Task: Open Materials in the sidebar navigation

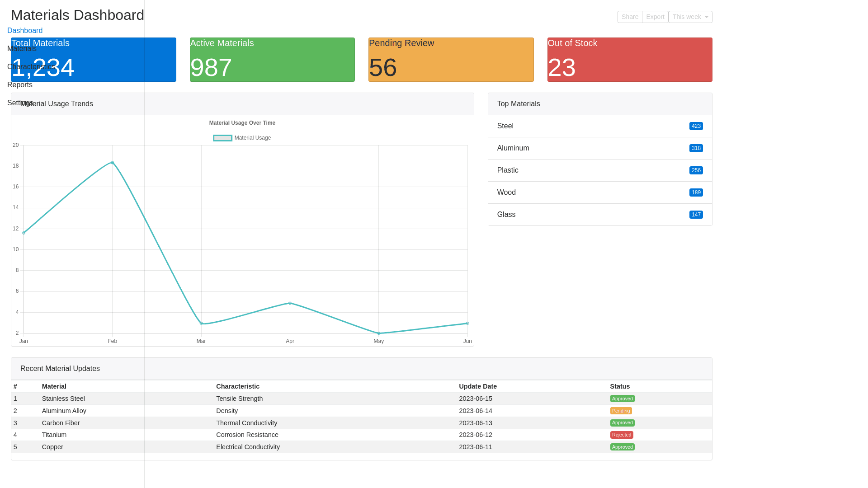Action: 22,49
